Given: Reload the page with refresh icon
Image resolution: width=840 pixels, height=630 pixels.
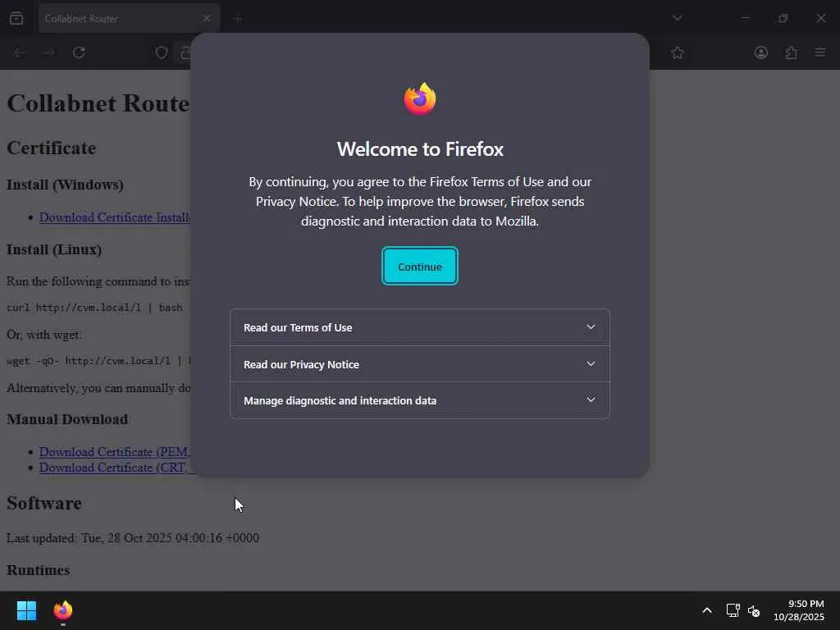Looking at the screenshot, I should (x=79, y=52).
